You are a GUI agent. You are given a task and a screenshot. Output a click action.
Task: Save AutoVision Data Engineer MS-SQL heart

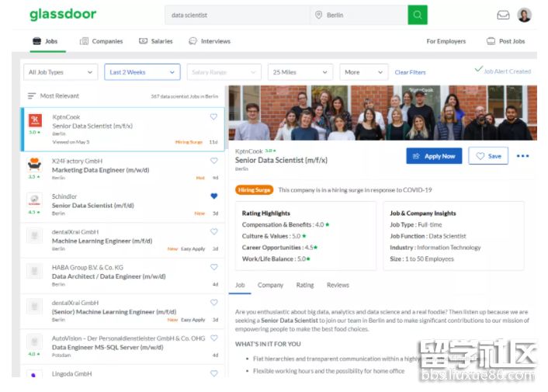tap(214, 338)
